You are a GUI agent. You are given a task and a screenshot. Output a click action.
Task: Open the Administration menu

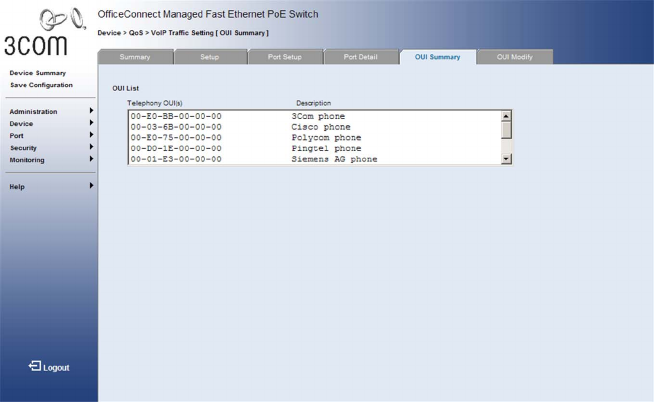tap(33, 112)
